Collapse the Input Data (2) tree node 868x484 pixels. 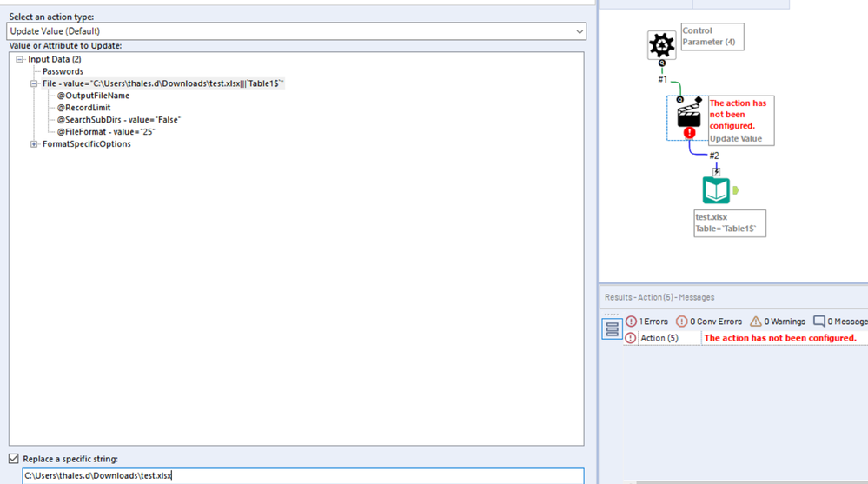click(x=20, y=59)
